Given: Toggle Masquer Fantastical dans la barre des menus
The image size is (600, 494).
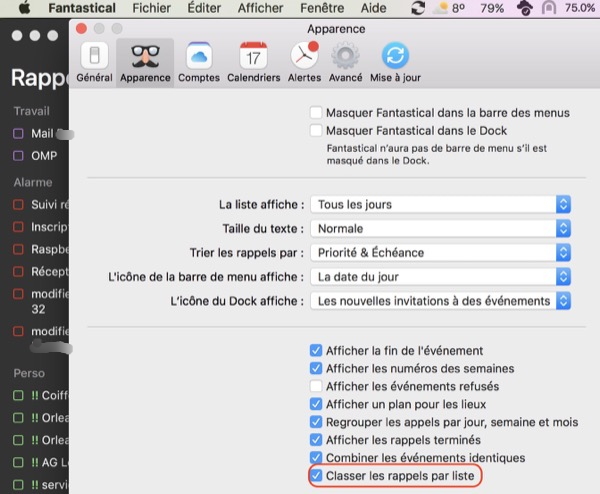Looking at the screenshot, I should point(317,113).
